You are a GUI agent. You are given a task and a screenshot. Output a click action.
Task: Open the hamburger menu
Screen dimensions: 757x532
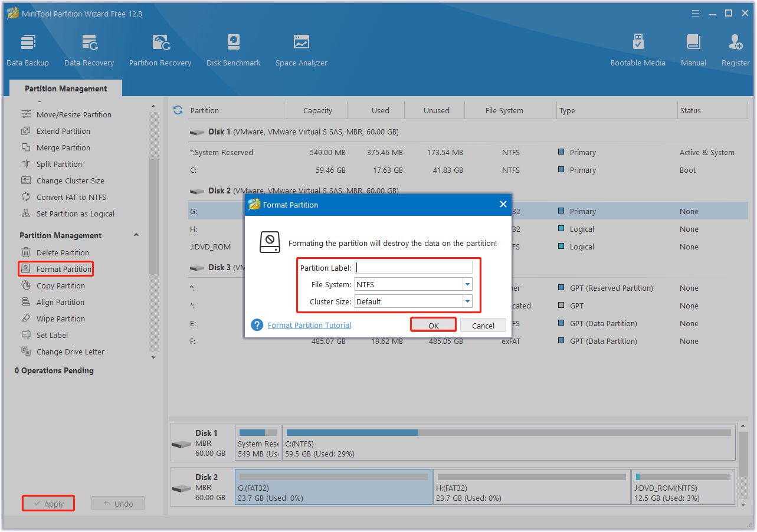695,12
